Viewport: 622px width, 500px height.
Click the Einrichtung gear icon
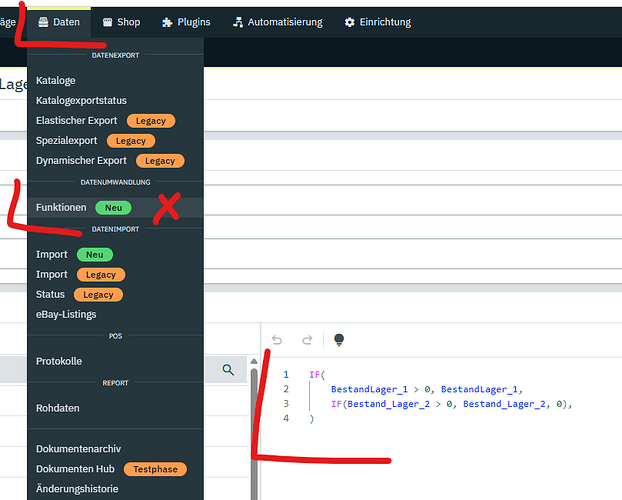[349, 22]
